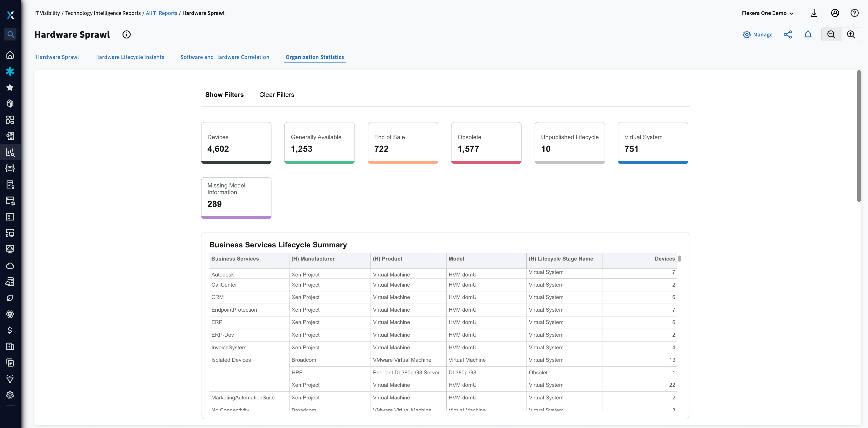Image resolution: width=868 pixels, height=428 pixels.
Task: Open the All TI Reports breadcrumb link
Action: click(x=161, y=13)
